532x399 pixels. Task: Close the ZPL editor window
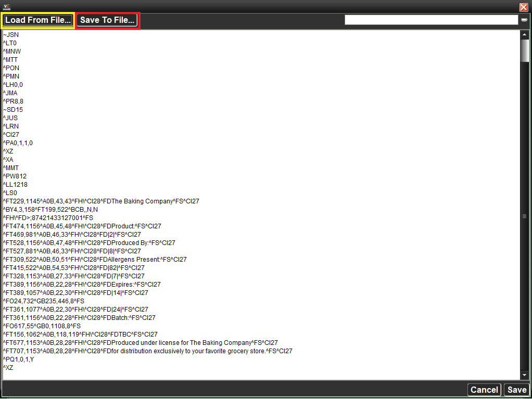524,7
